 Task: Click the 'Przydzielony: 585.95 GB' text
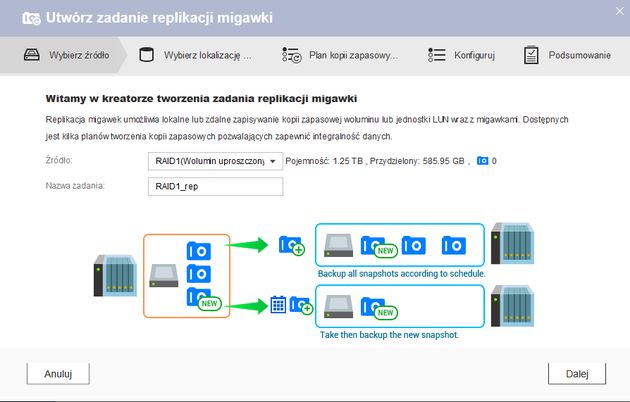click(417, 161)
